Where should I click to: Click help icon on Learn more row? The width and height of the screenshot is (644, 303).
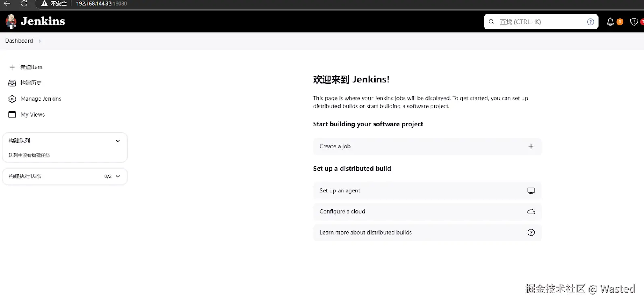coord(531,233)
